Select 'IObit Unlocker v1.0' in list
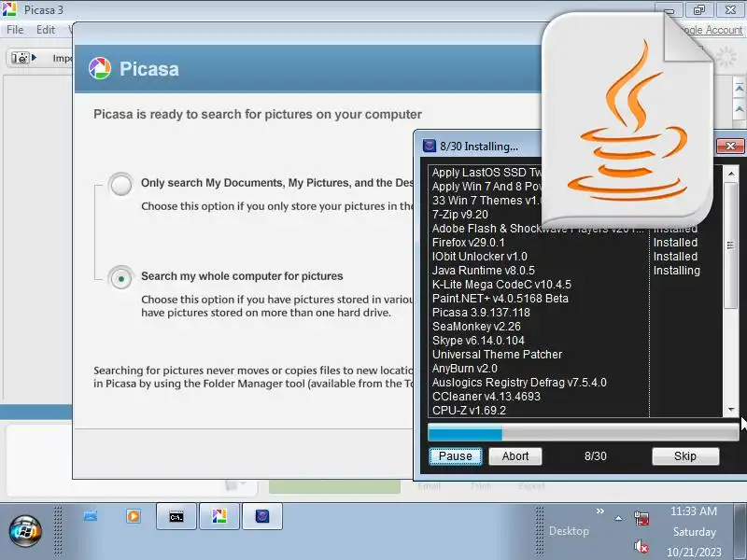747x560 pixels. [479, 256]
